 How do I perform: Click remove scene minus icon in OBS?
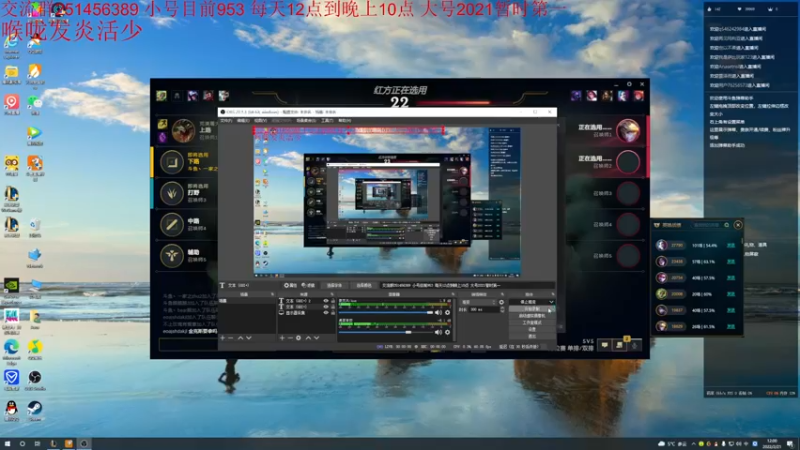pyautogui.click(x=231, y=338)
